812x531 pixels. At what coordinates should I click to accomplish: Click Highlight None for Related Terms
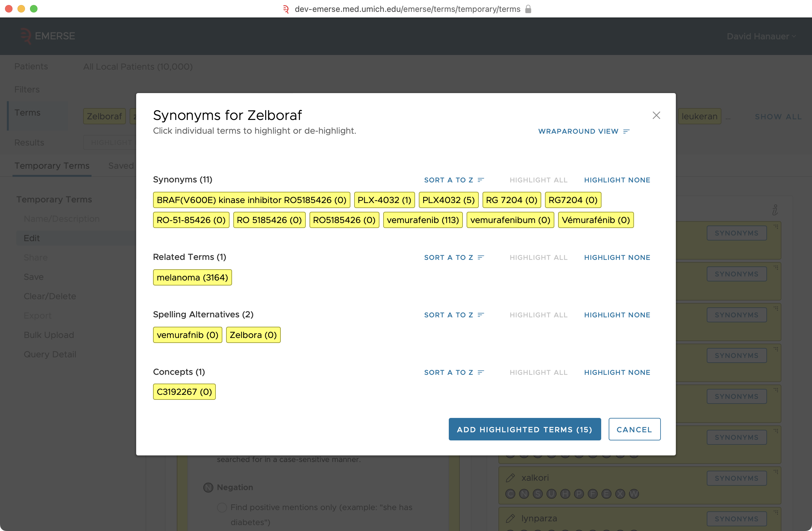(617, 257)
